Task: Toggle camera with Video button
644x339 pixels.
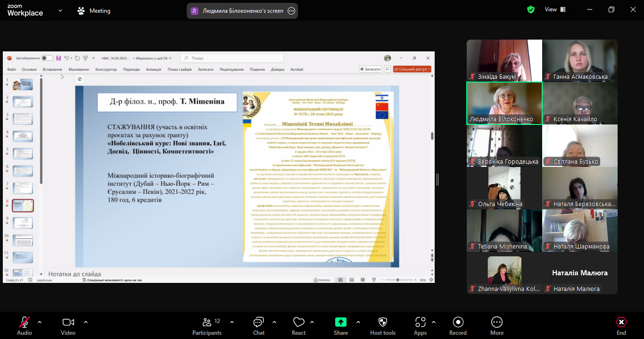Action: (68, 322)
